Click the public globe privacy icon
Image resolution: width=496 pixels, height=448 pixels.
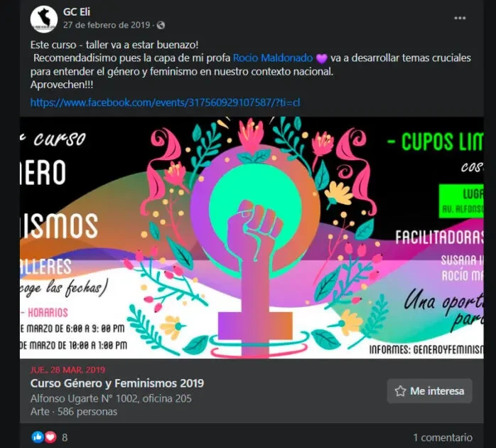click(x=161, y=25)
